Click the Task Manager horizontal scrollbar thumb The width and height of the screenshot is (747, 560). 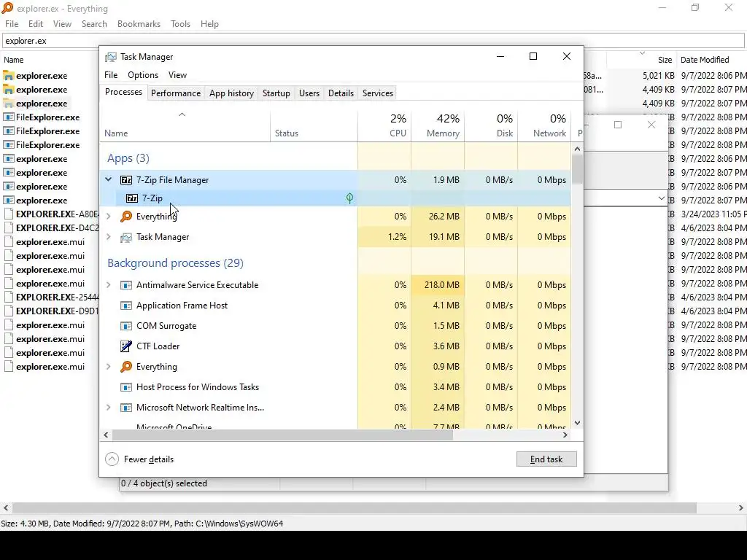tap(282, 435)
